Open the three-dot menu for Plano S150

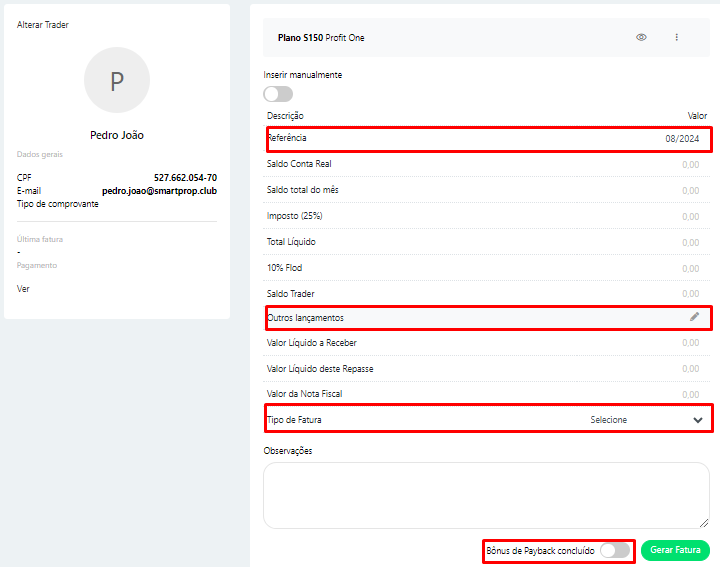[676, 37]
